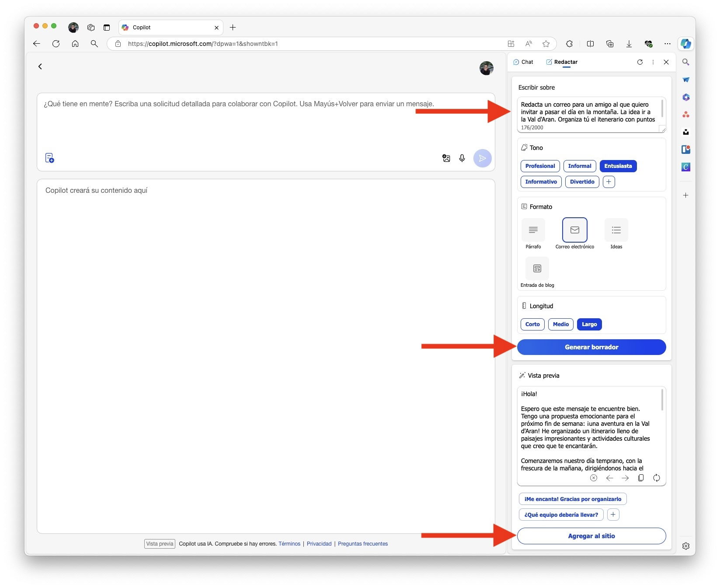720x588 pixels.
Task: Switch to the Redactar tab
Action: 562,62
